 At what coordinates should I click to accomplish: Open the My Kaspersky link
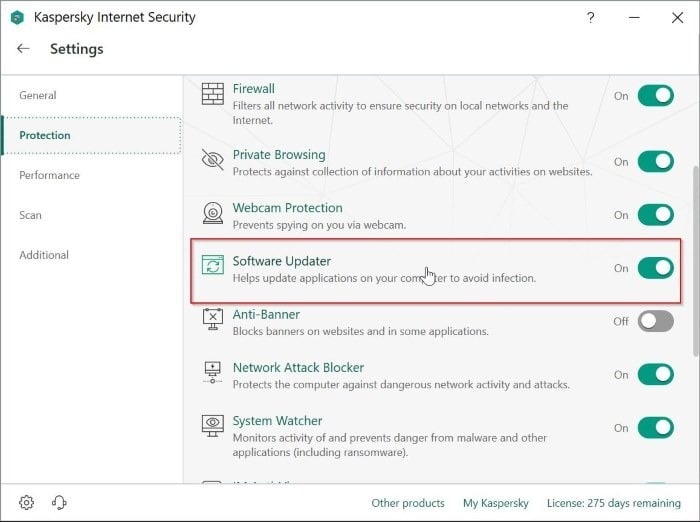pos(496,503)
